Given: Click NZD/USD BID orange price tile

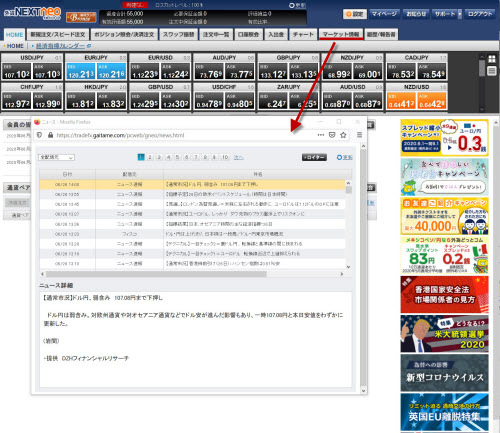Looking at the screenshot, I should (401, 100).
